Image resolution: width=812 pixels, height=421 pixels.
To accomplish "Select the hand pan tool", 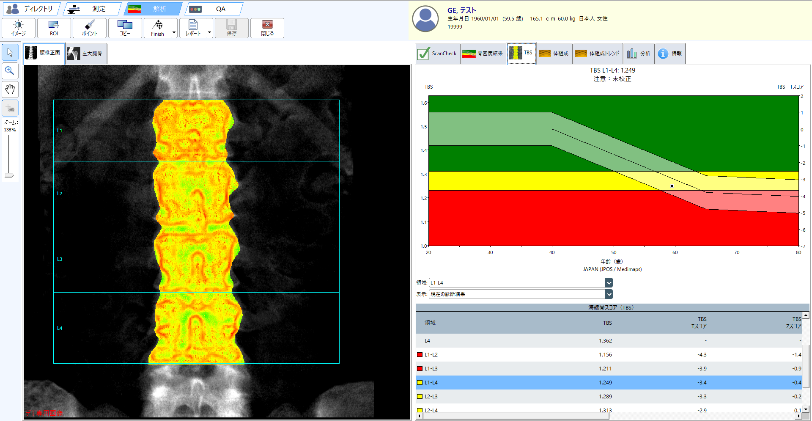I will tap(10, 88).
